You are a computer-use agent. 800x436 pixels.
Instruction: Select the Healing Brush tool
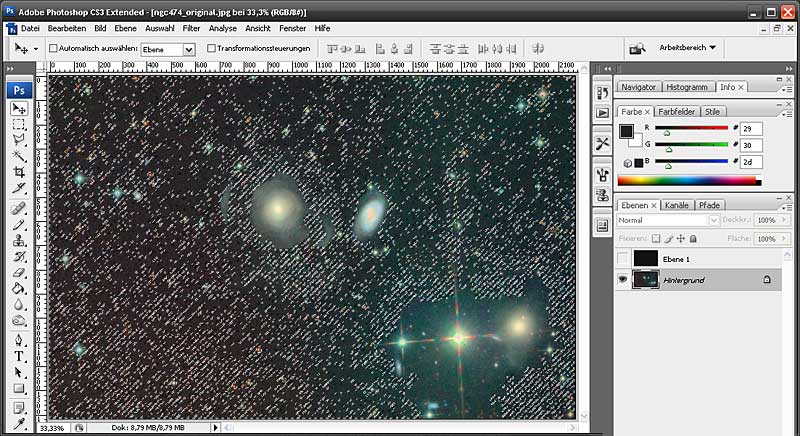click(19, 209)
